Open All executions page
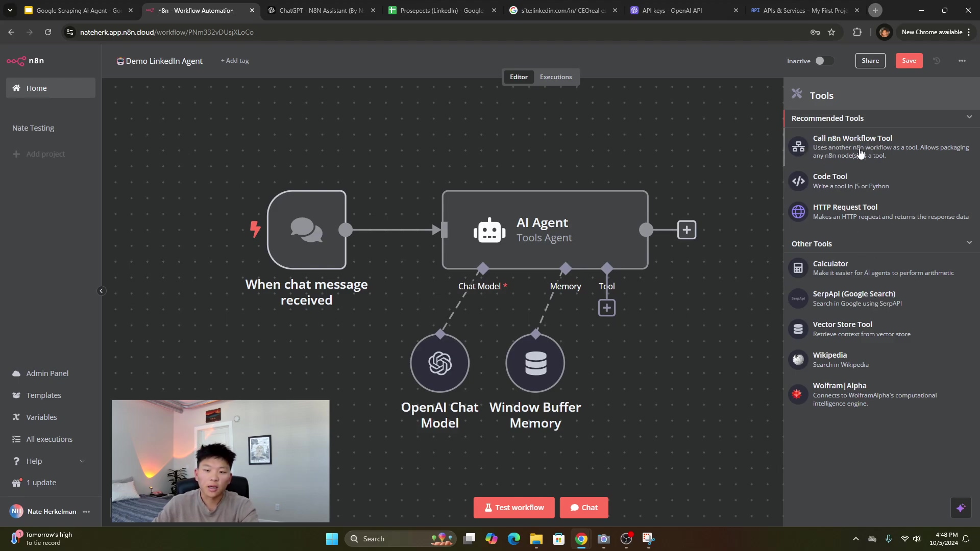 tap(50, 439)
